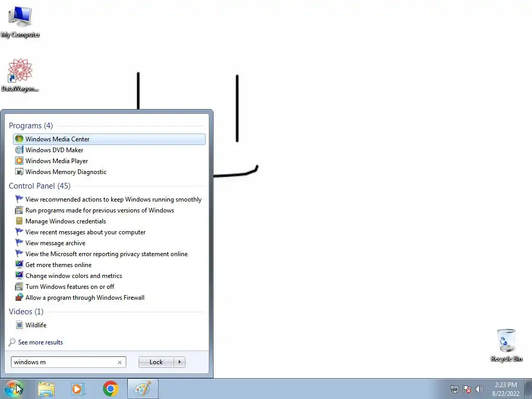Select Get more themes online
Screen dimensions: 532x399
109,264
